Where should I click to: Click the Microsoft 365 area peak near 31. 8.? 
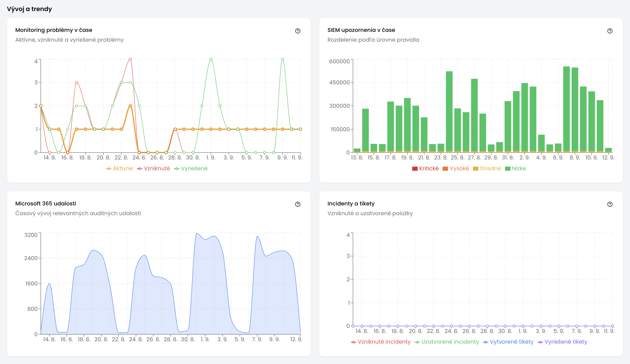tap(197, 233)
